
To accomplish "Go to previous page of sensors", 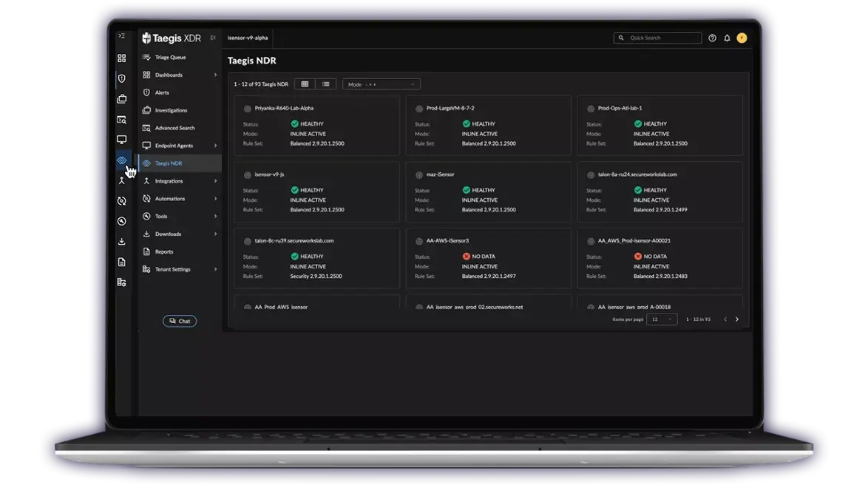I will (725, 319).
